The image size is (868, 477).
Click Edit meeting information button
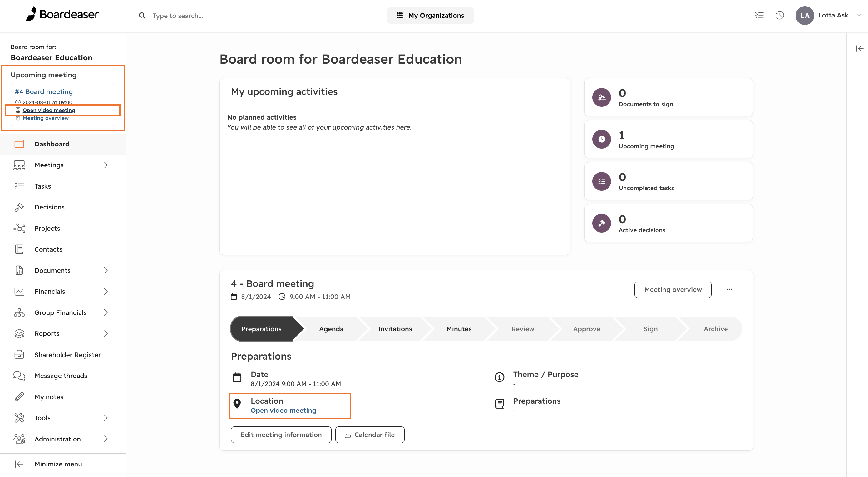pyautogui.click(x=281, y=435)
